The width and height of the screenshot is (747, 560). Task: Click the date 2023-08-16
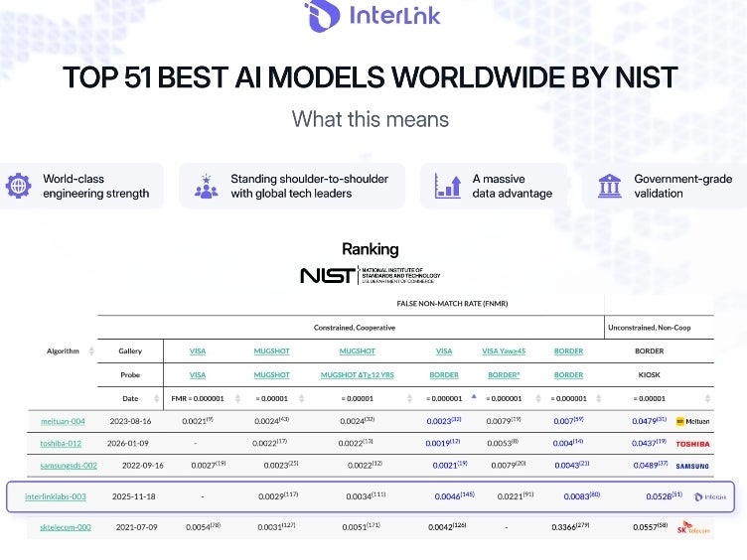[130, 421]
